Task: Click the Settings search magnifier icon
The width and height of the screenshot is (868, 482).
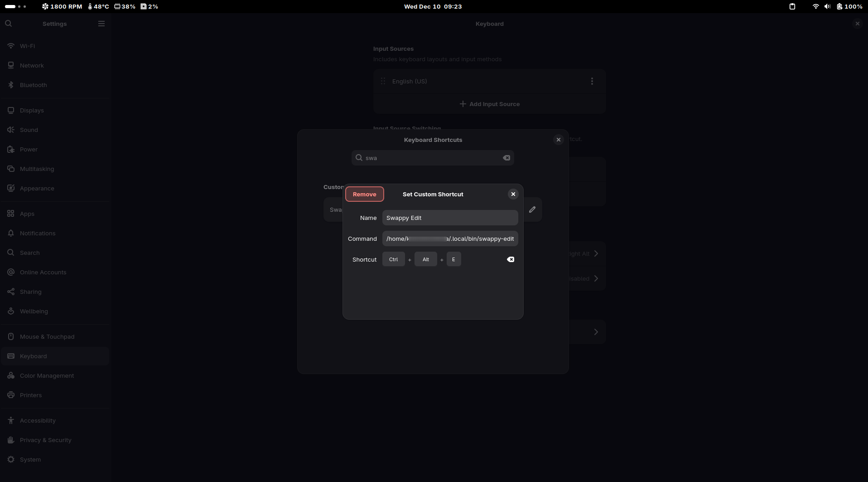Action: [x=9, y=24]
